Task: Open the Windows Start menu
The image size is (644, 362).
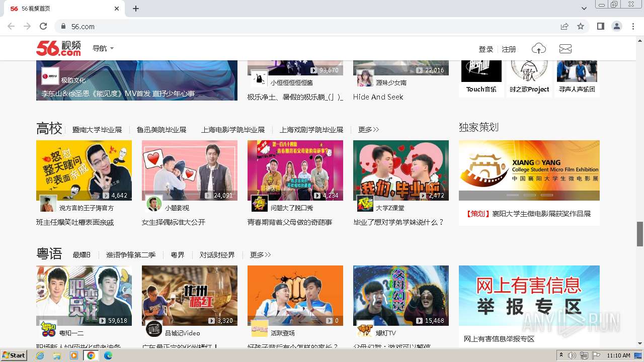Action: pos(14,355)
